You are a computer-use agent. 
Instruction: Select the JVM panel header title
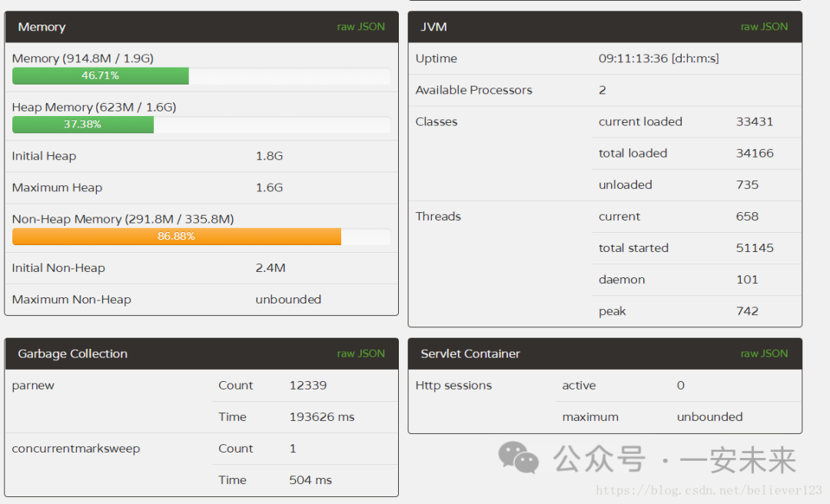pyautogui.click(x=433, y=27)
